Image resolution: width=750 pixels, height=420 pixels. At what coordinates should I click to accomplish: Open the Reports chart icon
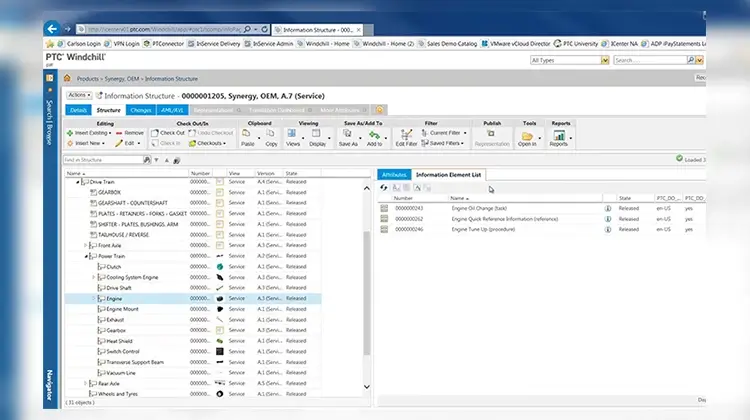[558, 137]
